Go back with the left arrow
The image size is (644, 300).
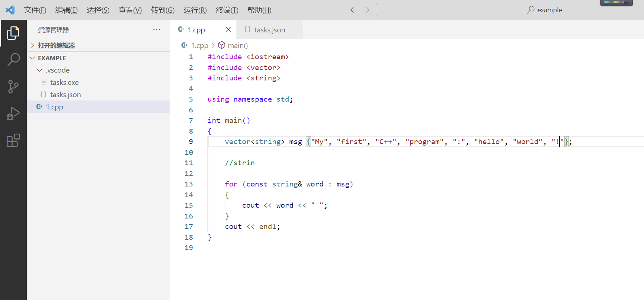(354, 10)
